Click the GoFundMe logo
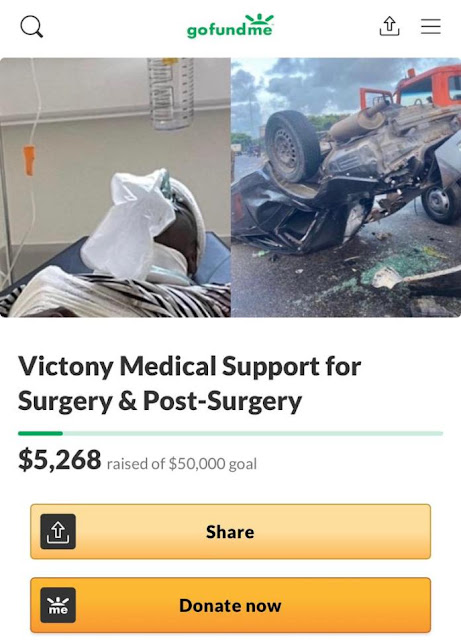This screenshot has width=461, height=640. (230, 27)
